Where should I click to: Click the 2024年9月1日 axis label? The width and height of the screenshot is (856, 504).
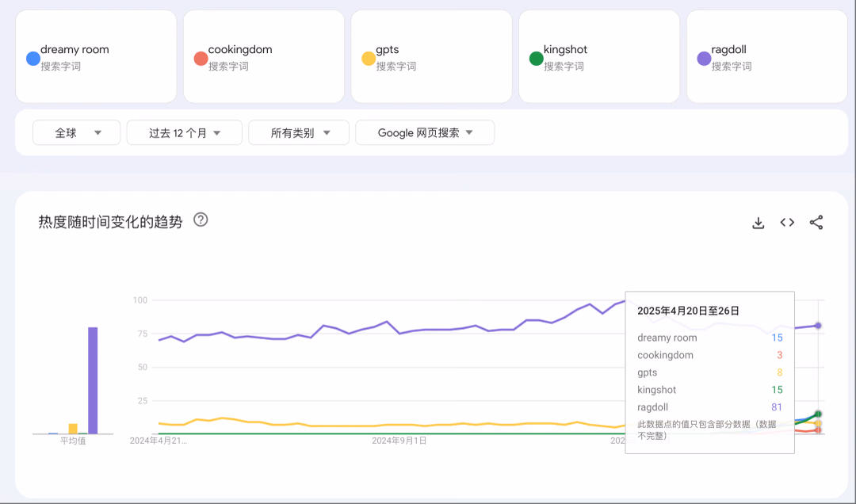click(x=399, y=441)
